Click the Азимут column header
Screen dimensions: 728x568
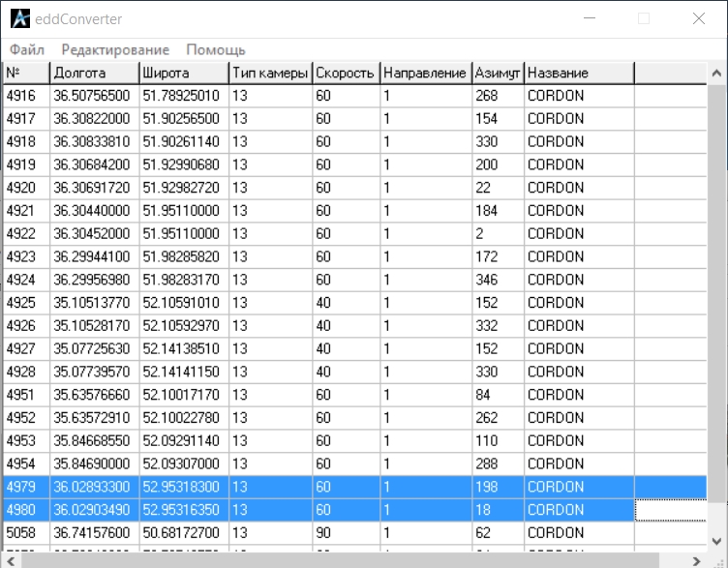click(498, 74)
